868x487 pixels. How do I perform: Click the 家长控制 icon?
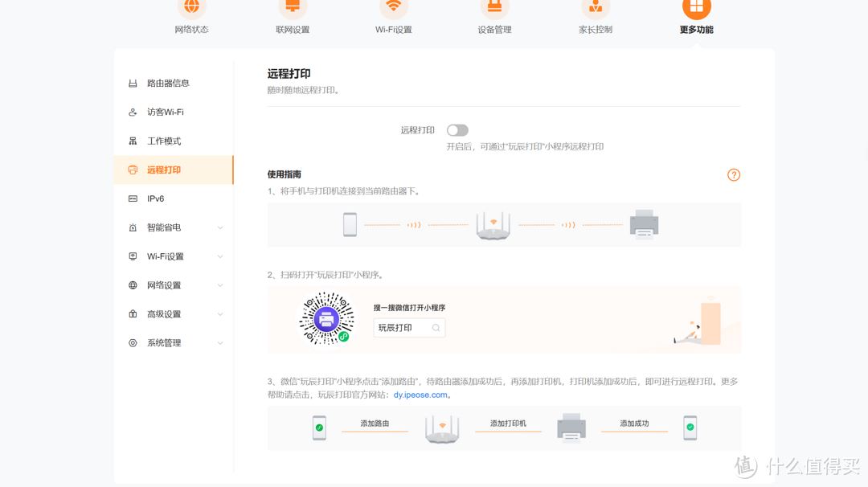click(596, 7)
